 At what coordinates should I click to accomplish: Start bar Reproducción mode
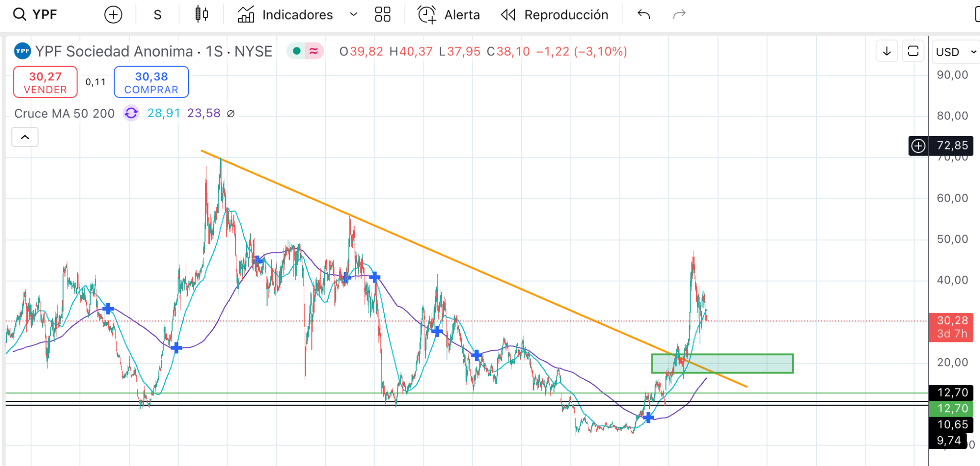click(x=555, y=15)
